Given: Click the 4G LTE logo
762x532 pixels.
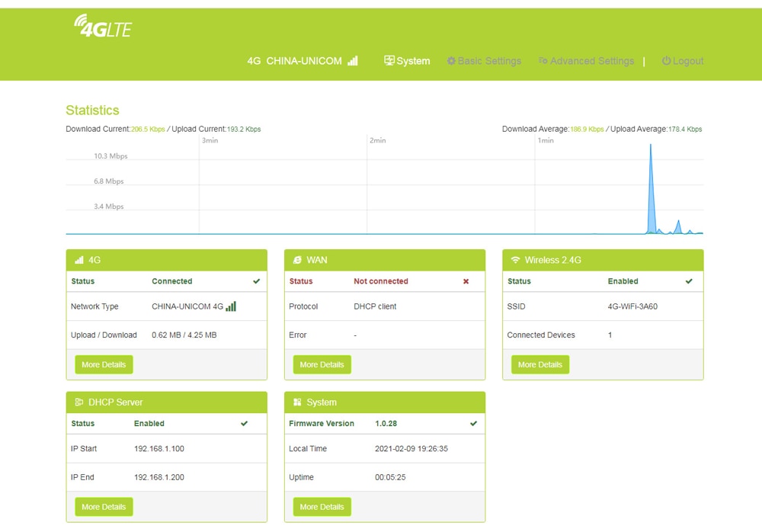Looking at the screenshot, I should [103, 26].
